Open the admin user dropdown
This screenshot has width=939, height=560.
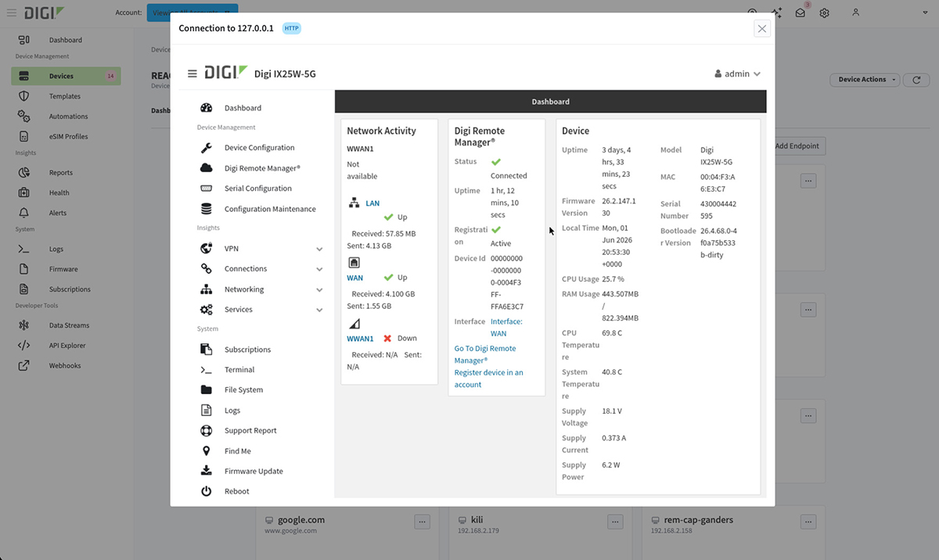tap(737, 74)
